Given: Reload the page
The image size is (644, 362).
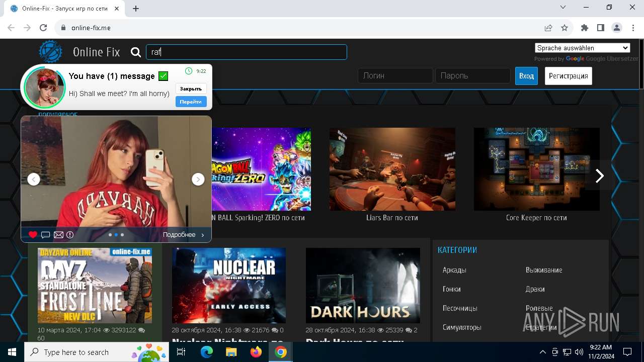Looking at the screenshot, I should [x=43, y=28].
